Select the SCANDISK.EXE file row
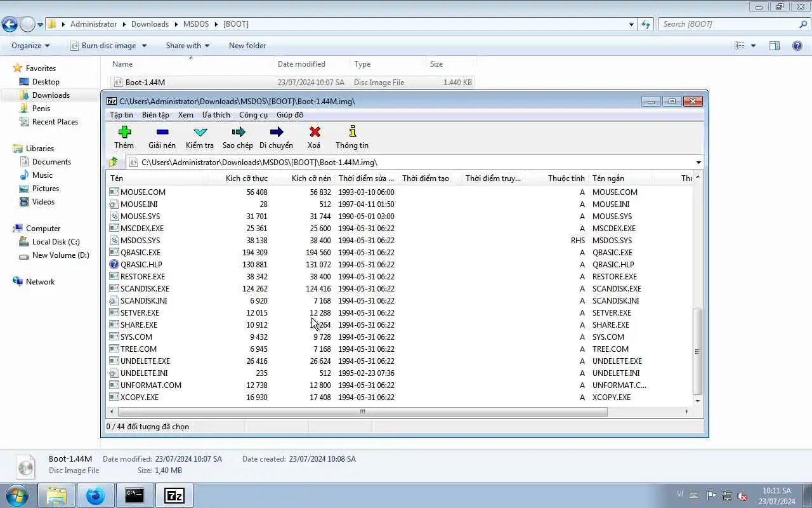This screenshot has height=508, width=812. pos(400,288)
